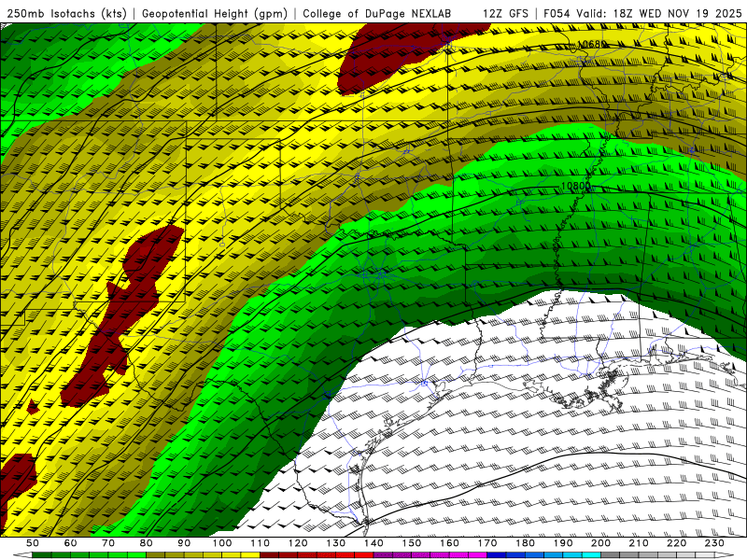Click the 130 knot legend label
This screenshot has height=560, width=747.
(336, 543)
